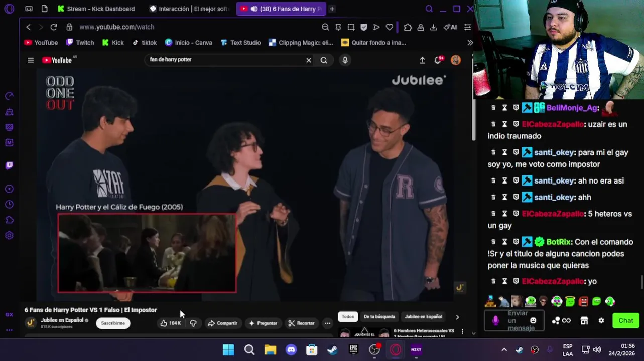Open browser downloads icon
This screenshot has height=361, width=644.
coord(434,27)
